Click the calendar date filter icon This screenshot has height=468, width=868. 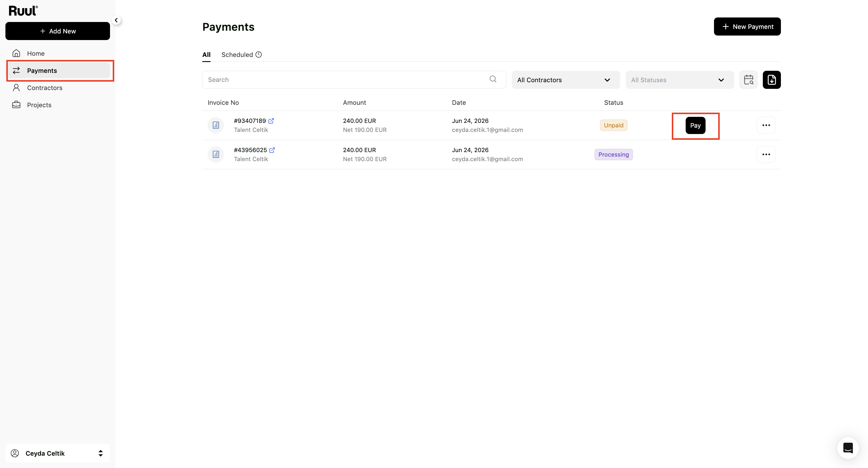748,80
